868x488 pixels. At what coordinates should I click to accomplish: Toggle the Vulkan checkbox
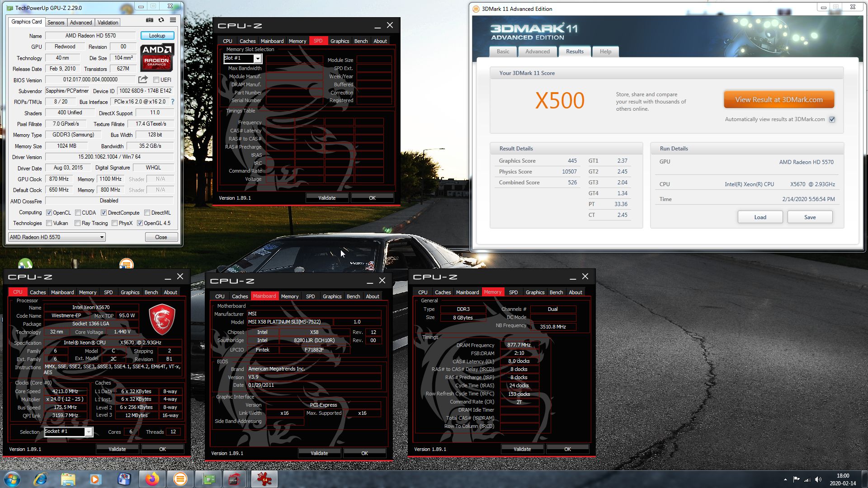click(49, 223)
